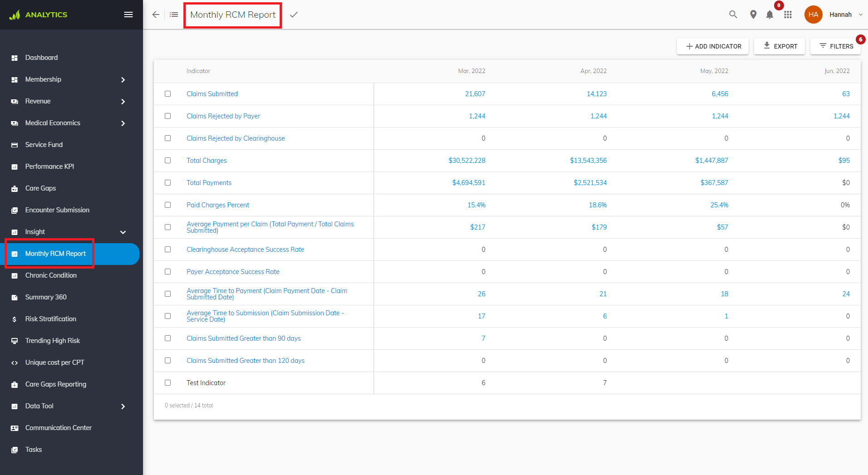Click the $4,694,591 Total Payments value
The height and width of the screenshot is (475, 868).
[469, 183]
